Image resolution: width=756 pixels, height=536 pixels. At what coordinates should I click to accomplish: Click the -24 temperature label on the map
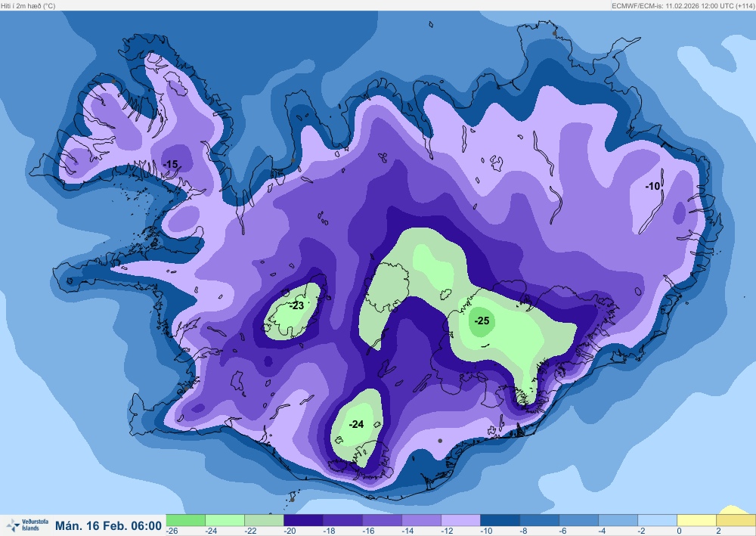[356, 424]
